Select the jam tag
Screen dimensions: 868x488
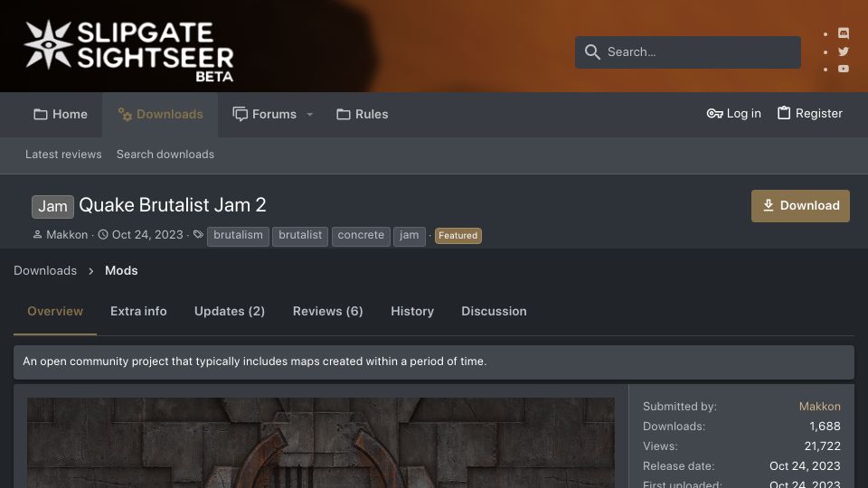tap(409, 236)
